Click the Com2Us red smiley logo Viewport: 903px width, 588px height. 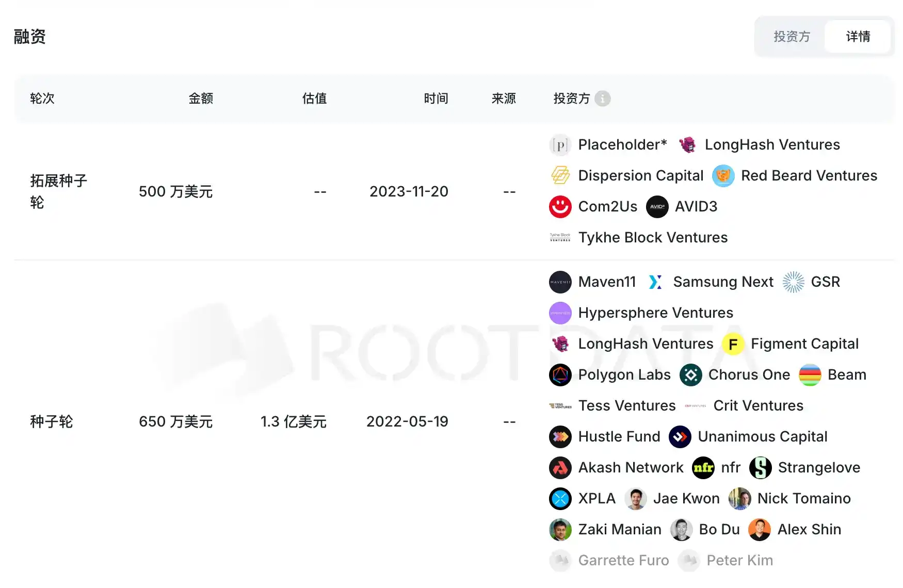point(560,207)
